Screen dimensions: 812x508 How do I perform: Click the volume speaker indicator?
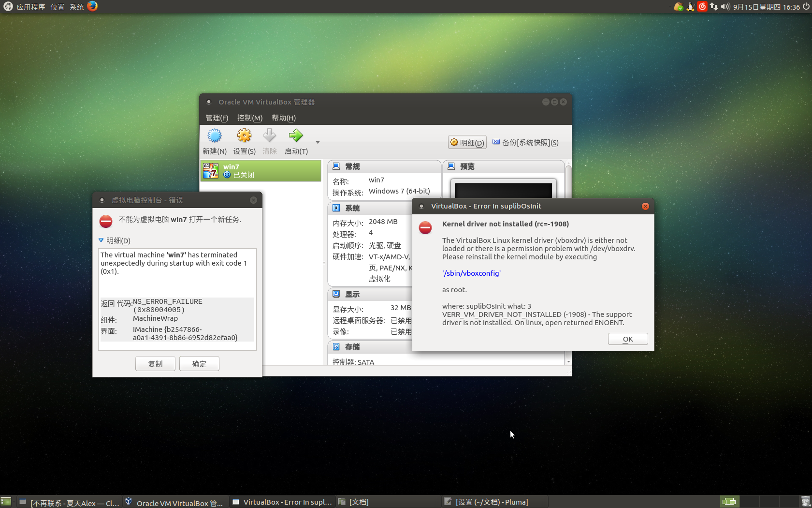[x=725, y=7]
